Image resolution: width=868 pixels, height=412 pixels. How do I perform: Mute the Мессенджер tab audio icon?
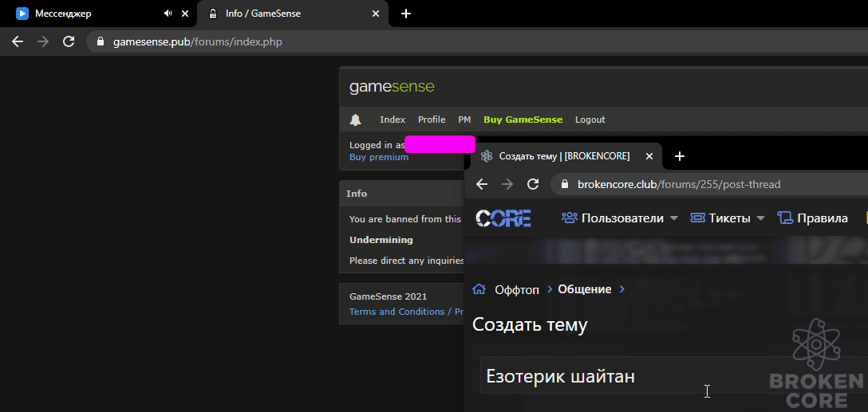click(168, 14)
